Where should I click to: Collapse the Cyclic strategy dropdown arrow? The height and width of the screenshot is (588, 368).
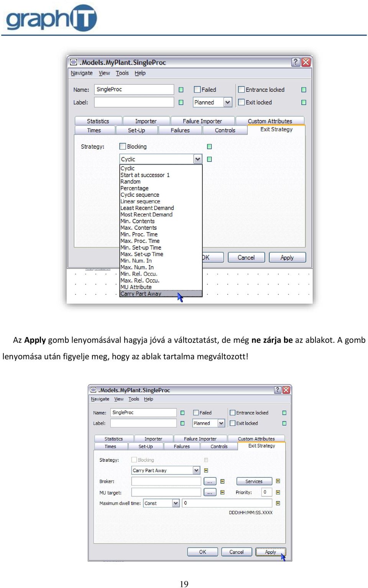(197, 159)
